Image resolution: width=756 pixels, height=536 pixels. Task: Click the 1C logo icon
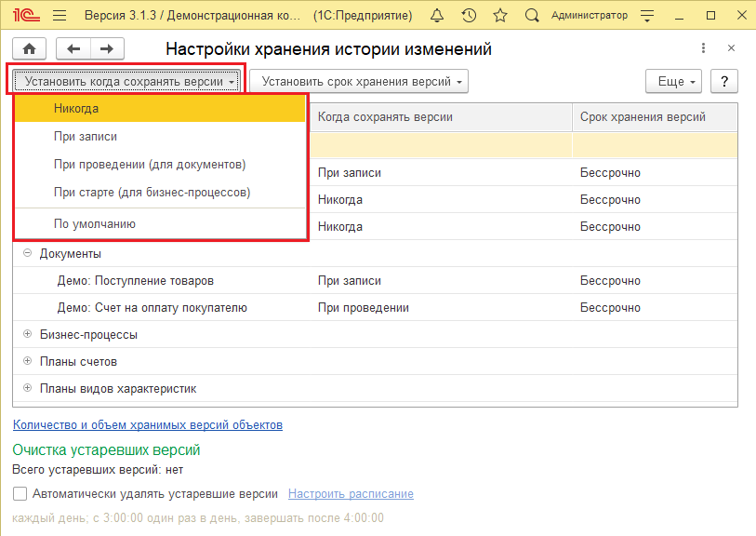26,16
